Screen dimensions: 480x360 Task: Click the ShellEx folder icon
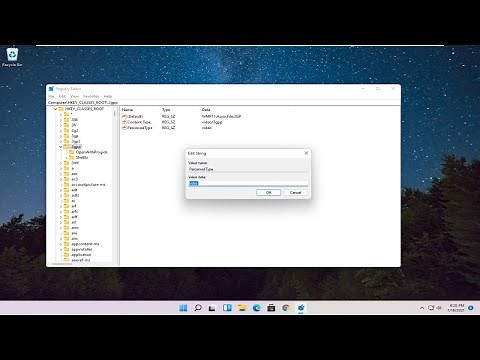pos(72,157)
